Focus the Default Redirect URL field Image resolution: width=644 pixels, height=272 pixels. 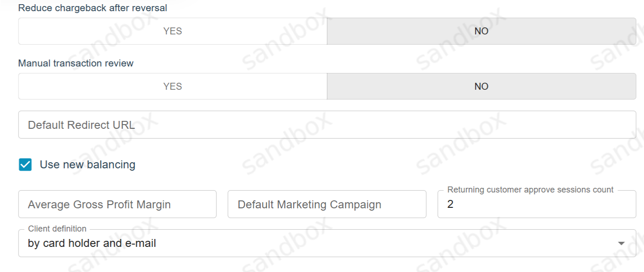click(x=325, y=125)
